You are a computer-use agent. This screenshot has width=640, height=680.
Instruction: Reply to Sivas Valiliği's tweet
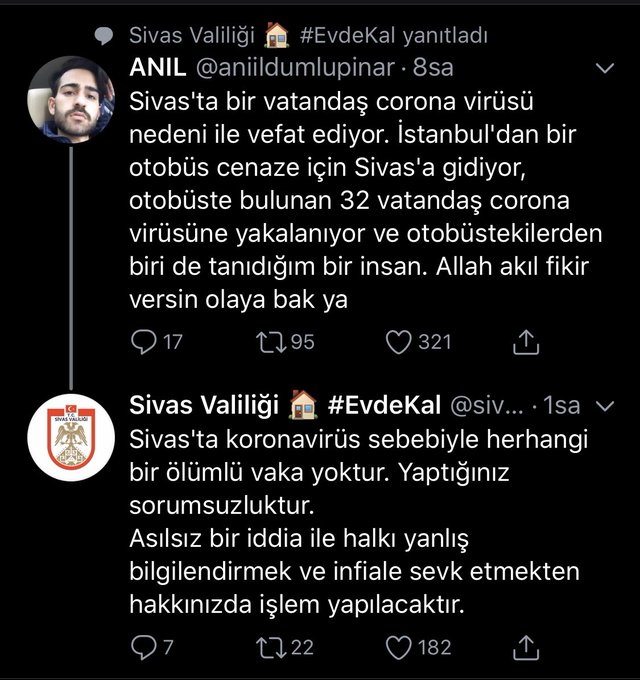tap(145, 647)
